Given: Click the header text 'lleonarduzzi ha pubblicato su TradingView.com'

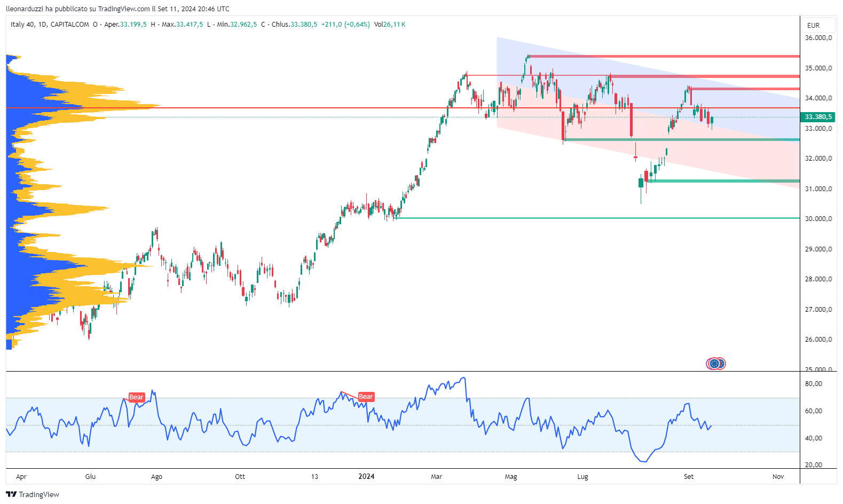Looking at the screenshot, I should click(78, 9).
